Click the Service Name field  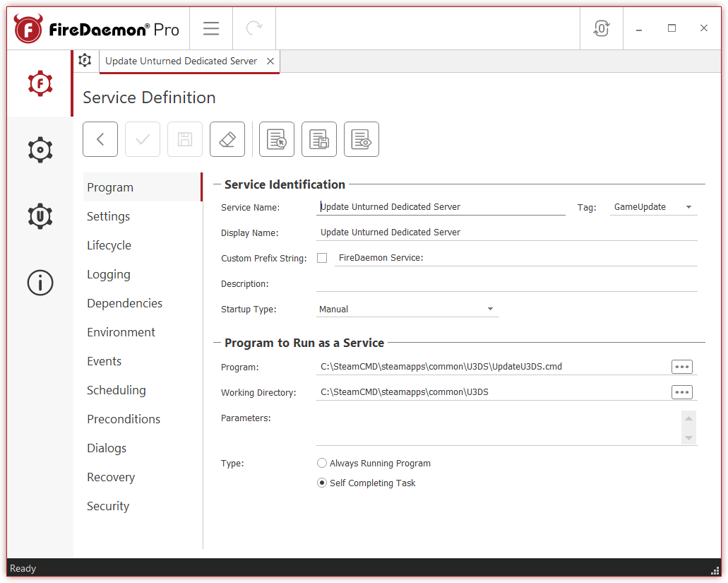coord(441,207)
